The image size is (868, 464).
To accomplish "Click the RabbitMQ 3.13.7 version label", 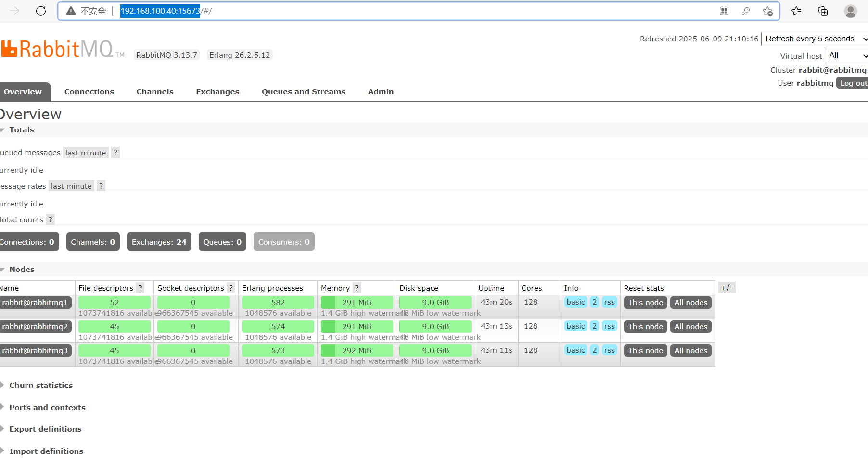I will (167, 55).
